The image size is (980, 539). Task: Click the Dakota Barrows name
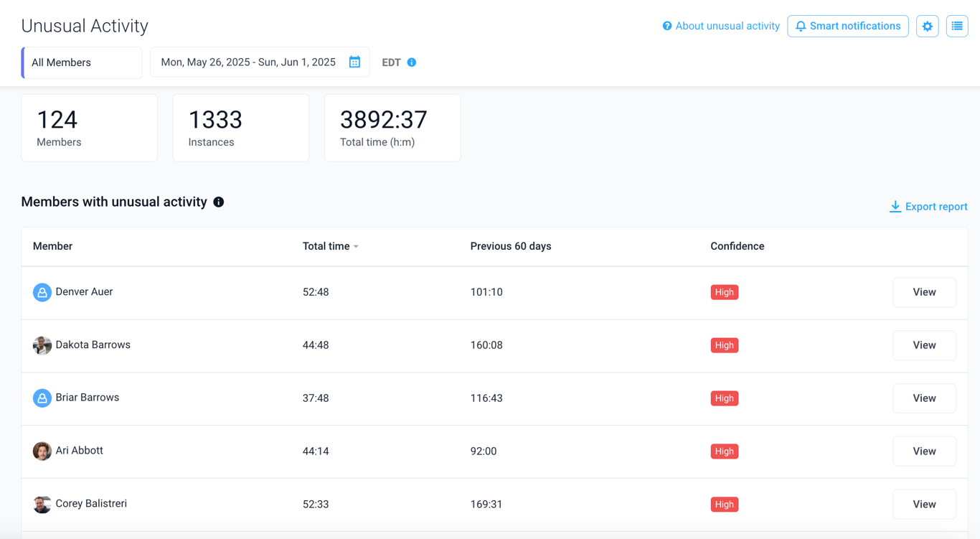(x=93, y=345)
